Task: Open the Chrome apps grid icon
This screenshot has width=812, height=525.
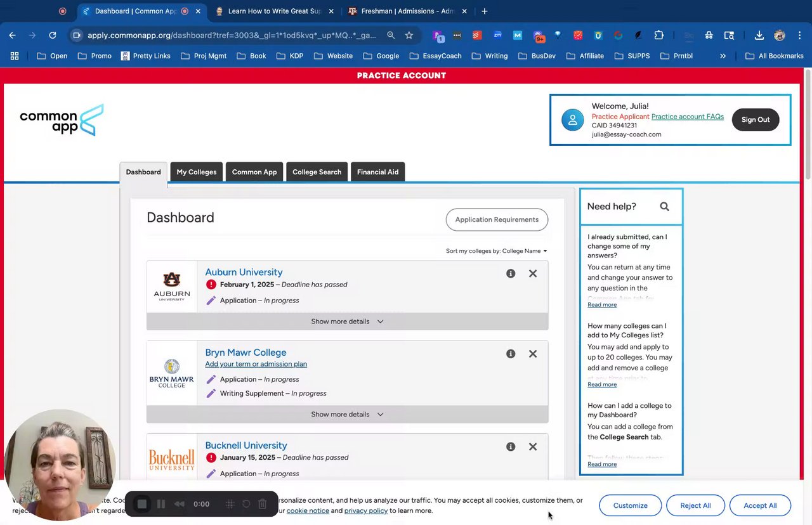Action: pos(15,56)
